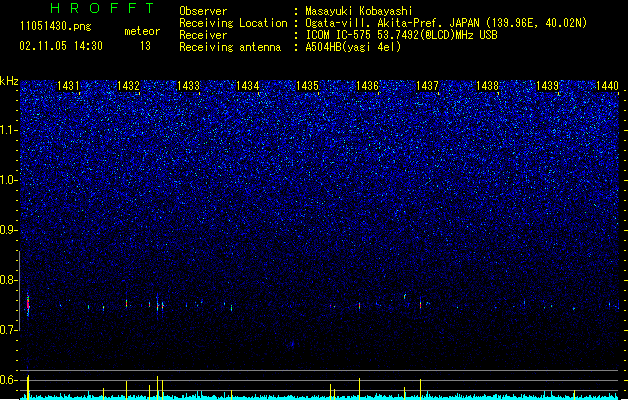The width and height of the screenshot is (629, 400).
Task: Click time marker 1436
Action: click(x=367, y=85)
